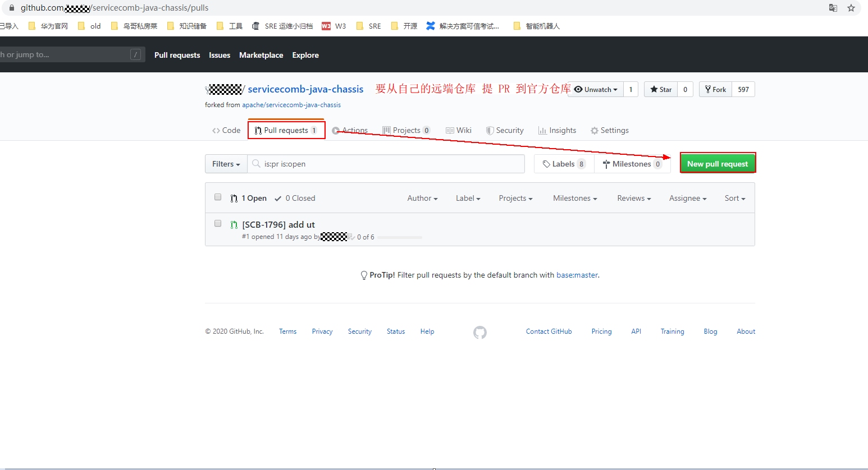Open the 开源 bookmark folder
The height and width of the screenshot is (470, 868).
point(404,26)
